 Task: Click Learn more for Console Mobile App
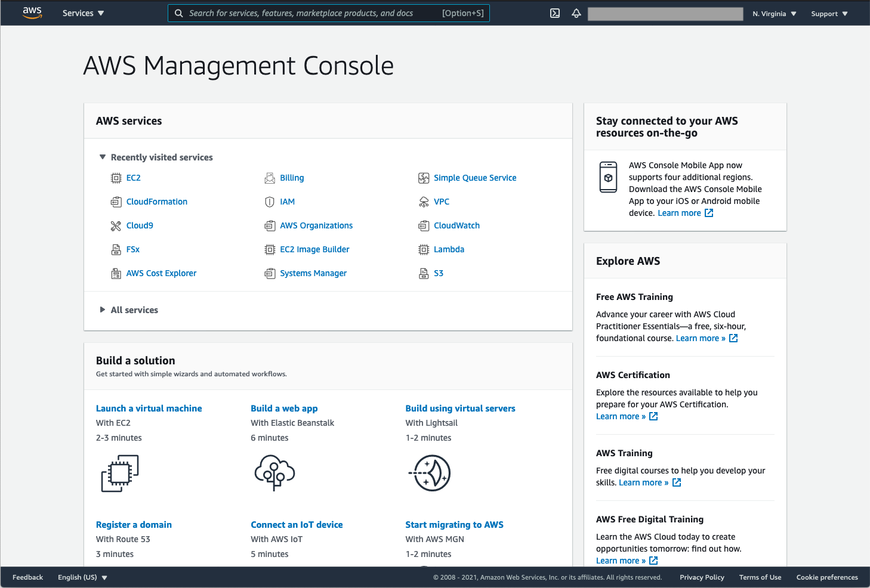[685, 213]
